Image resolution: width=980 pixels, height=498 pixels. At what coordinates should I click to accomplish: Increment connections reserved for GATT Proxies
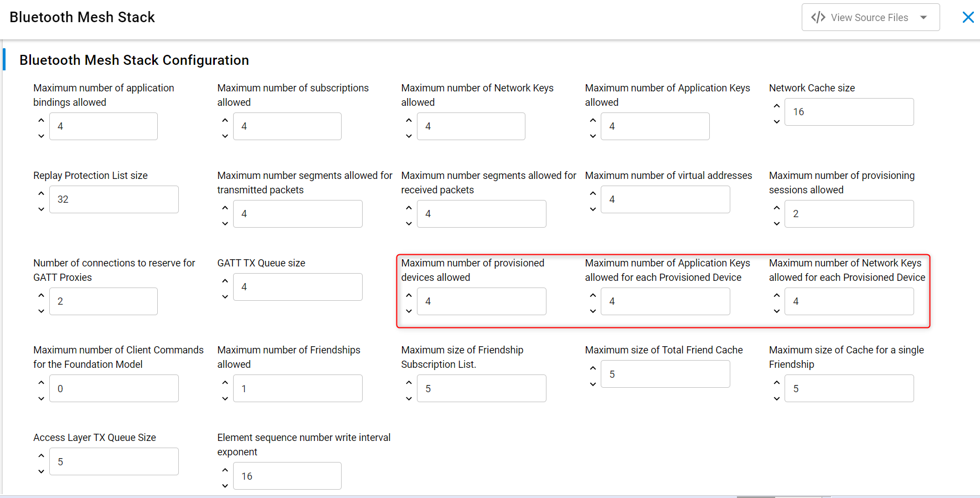click(41, 295)
